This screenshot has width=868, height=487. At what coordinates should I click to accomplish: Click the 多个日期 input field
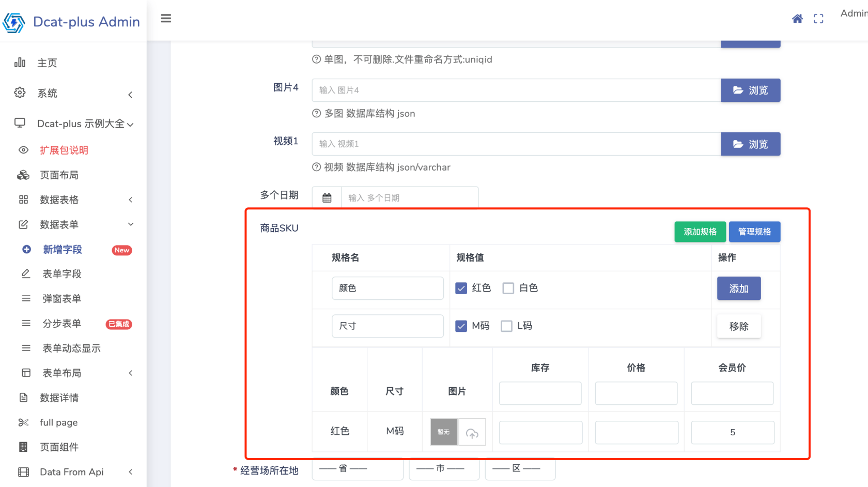tap(410, 197)
